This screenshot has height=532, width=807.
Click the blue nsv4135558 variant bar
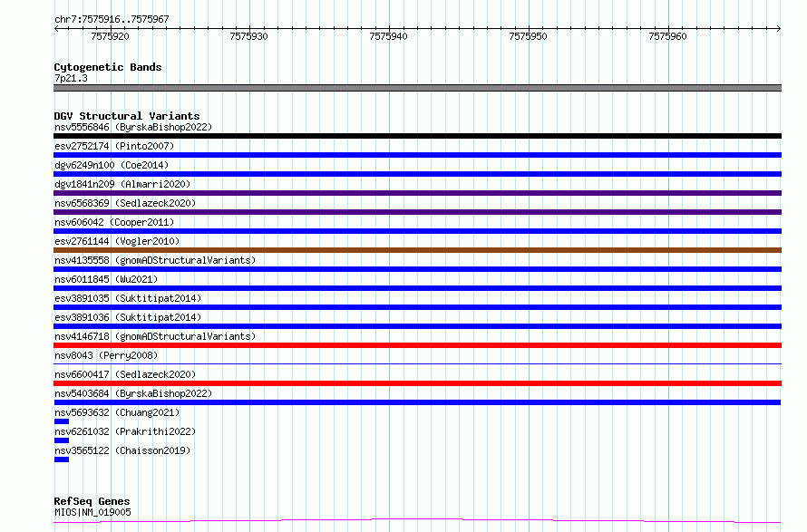click(x=417, y=269)
